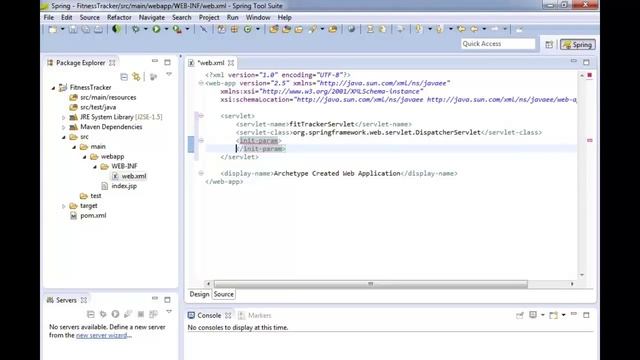640x360 pixels.
Task: Open Package Explorer view menu triangle
Action: [x=169, y=75]
